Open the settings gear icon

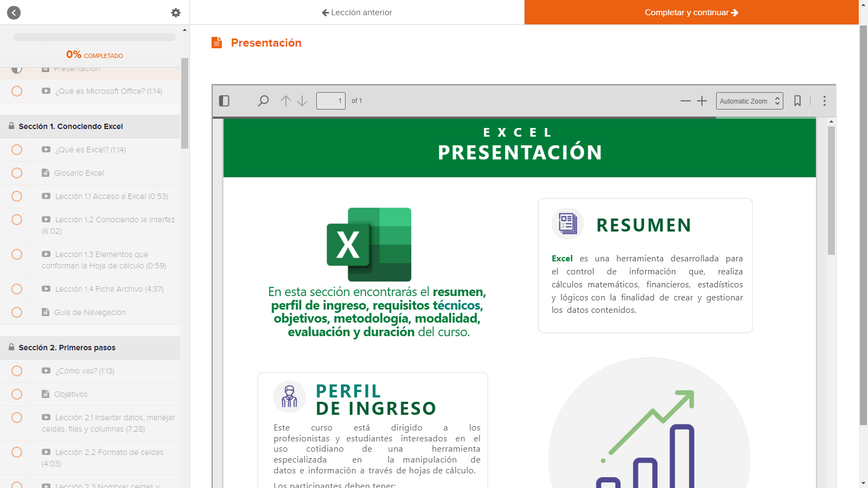coord(176,12)
